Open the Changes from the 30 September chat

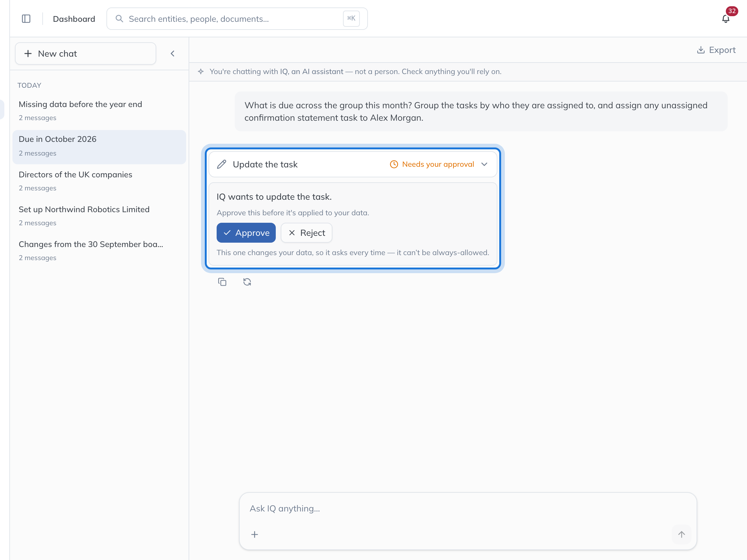(99, 250)
